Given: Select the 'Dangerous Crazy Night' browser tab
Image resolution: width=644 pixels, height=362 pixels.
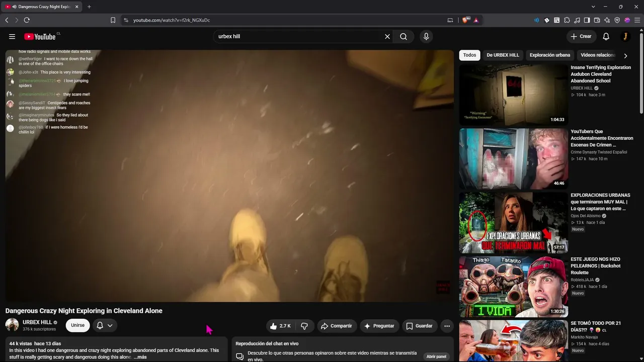Looking at the screenshot, I should (42, 7).
